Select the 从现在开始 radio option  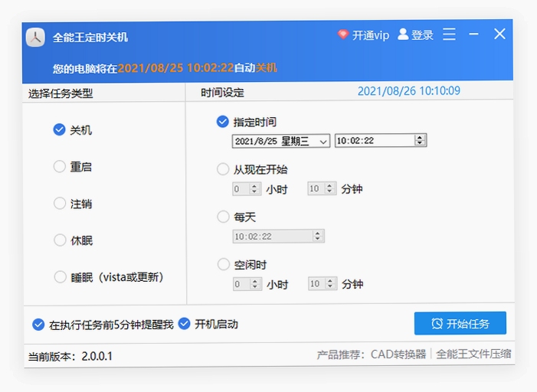pyautogui.click(x=223, y=169)
